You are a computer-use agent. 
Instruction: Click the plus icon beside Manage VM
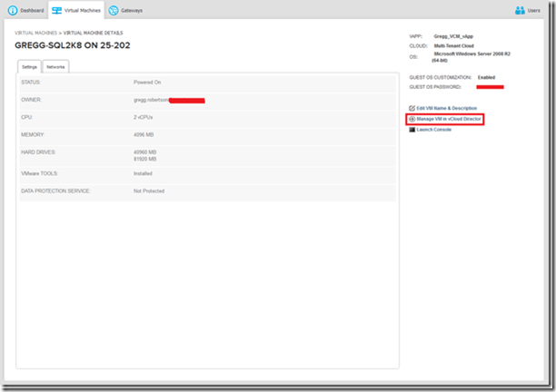[x=412, y=119]
